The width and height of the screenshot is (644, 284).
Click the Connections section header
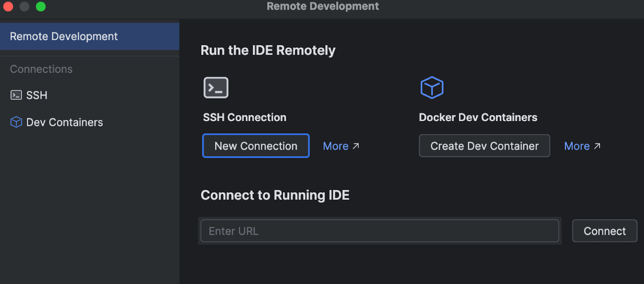click(x=41, y=69)
